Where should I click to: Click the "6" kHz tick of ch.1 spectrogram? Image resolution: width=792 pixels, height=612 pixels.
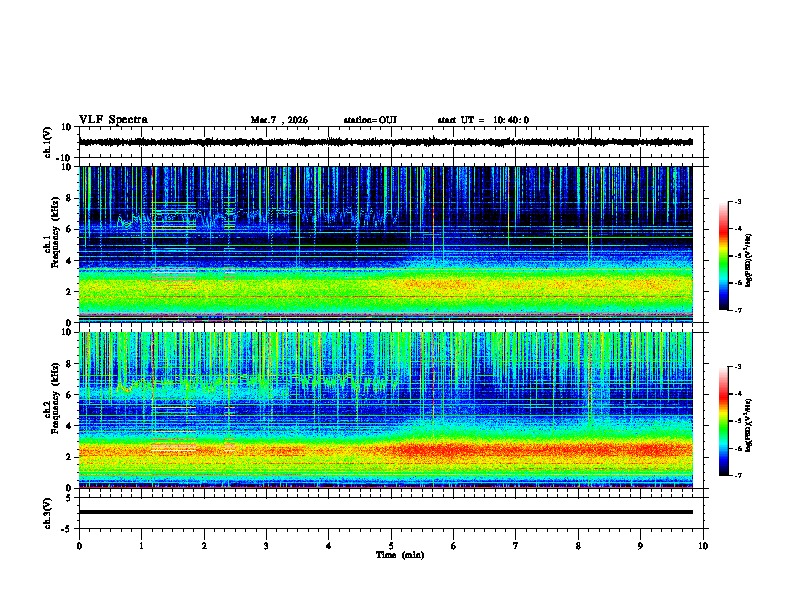tap(70, 229)
